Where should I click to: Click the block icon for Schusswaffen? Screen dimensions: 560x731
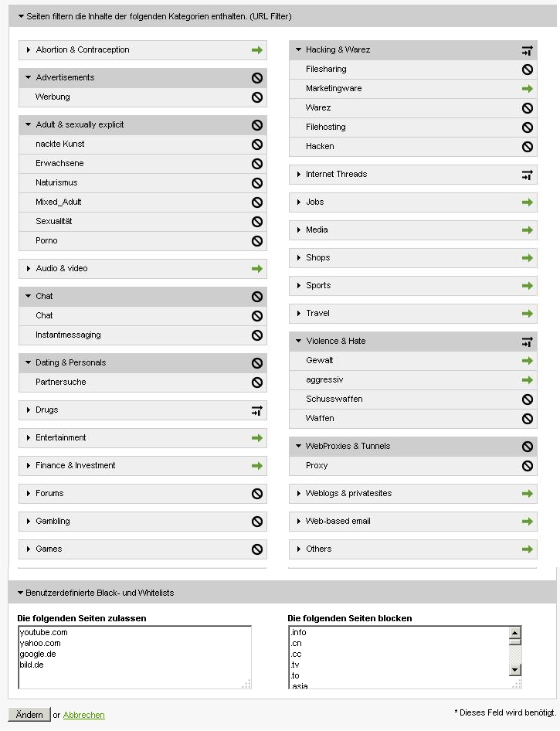[527, 399]
